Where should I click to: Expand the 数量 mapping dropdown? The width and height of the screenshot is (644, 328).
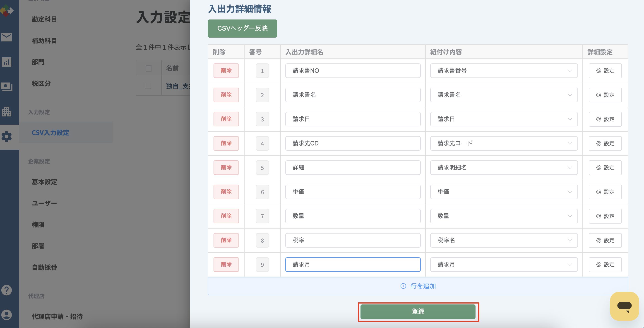coord(504,216)
